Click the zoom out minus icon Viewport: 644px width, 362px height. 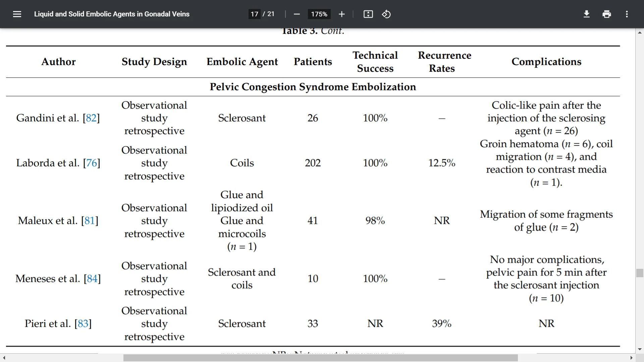pyautogui.click(x=297, y=14)
